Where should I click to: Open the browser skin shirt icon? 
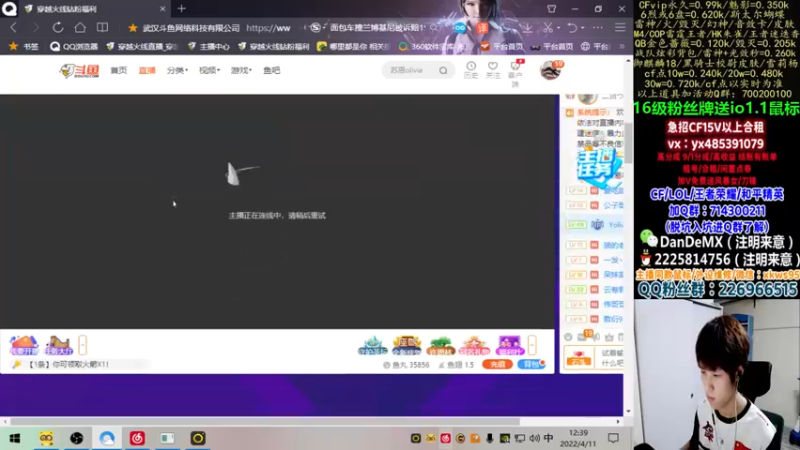pos(552,9)
